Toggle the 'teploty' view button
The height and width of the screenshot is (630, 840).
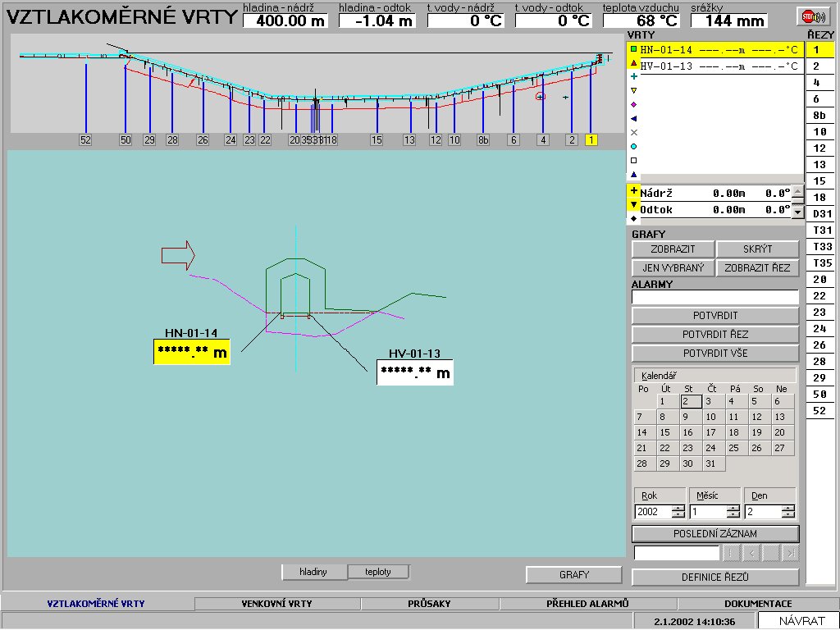378,573
